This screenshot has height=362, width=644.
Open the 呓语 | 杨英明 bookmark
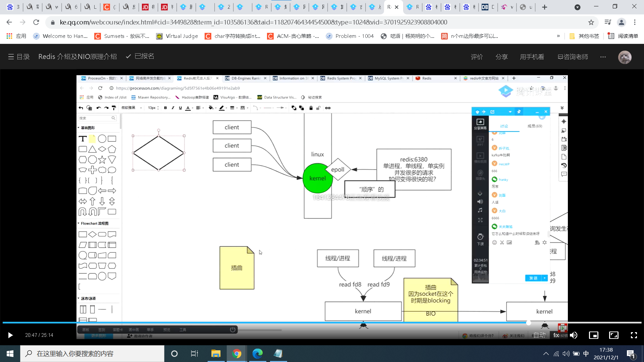[x=408, y=36]
